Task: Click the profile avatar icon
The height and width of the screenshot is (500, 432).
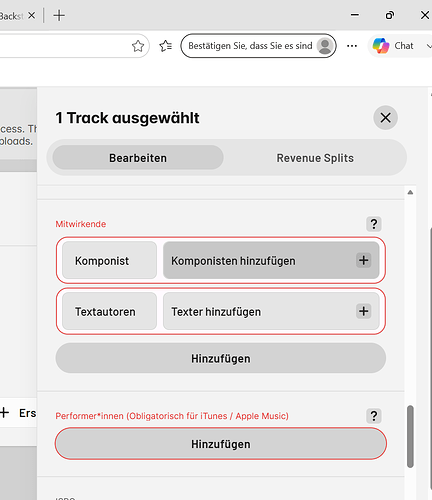Action: [x=325, y=46]
